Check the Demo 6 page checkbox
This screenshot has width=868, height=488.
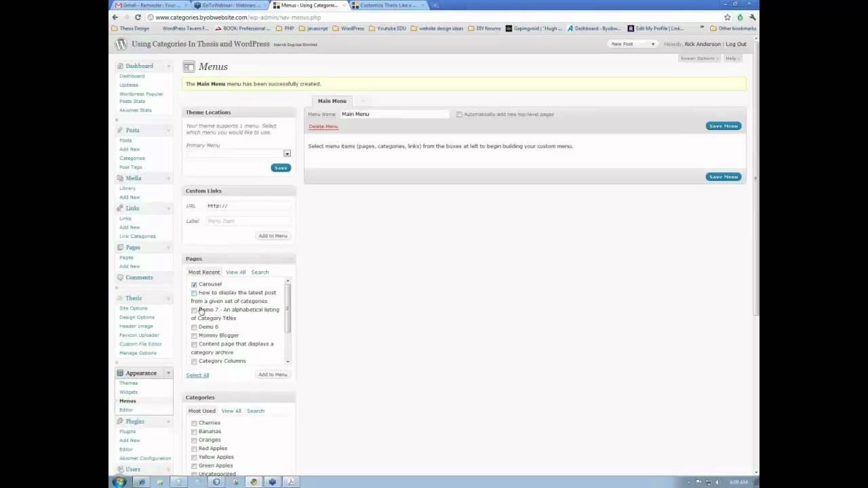(x=194, y=327)
